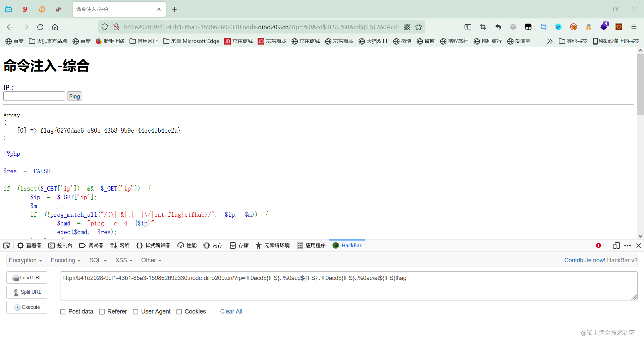The height and width of the screenshot is (345, 644).
Task: Tick the Cookies checkbox
Action: [179, 312]
